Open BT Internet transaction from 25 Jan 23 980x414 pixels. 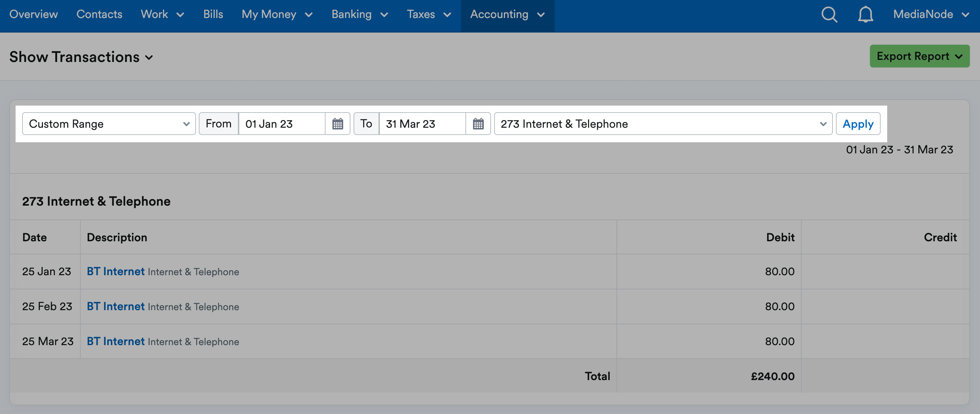(115, 271)
